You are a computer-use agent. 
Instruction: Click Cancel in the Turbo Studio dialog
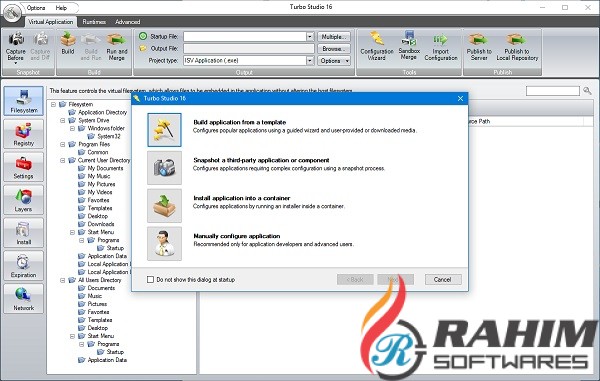click(443, 280)
